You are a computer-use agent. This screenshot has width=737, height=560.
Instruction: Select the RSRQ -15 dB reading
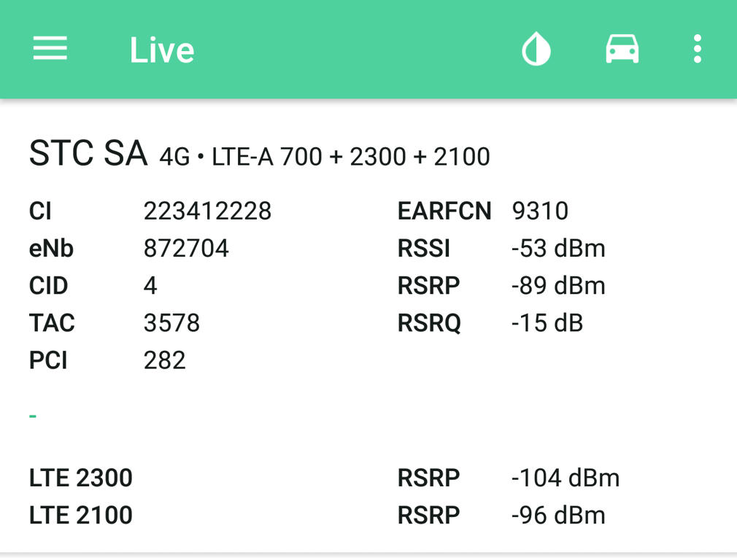point(547,323)
